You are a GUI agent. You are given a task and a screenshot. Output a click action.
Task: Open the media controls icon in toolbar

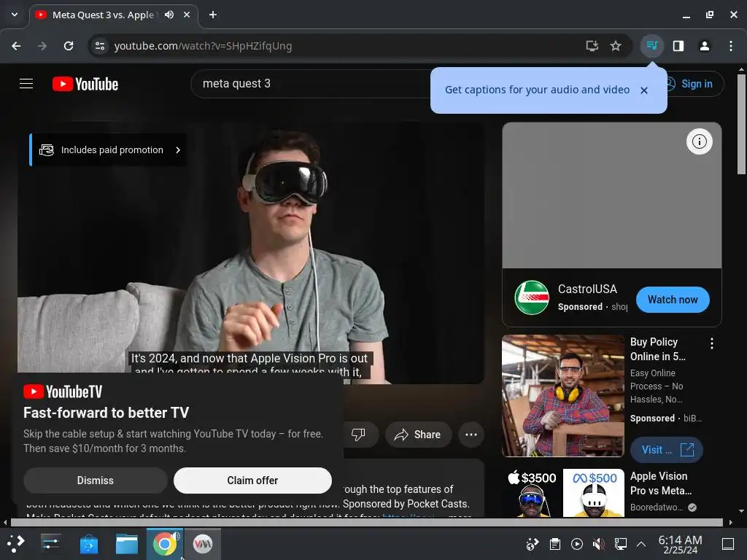pos(651,46)
